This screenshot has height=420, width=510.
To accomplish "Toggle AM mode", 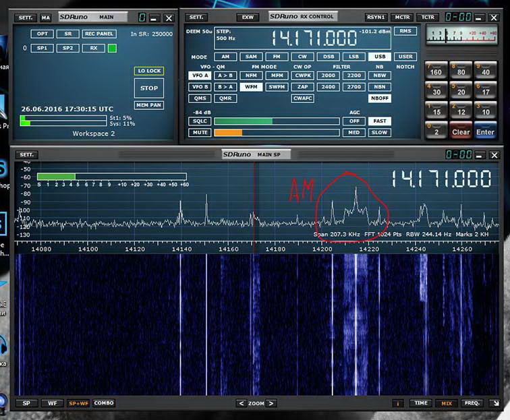I will [225, 57].
